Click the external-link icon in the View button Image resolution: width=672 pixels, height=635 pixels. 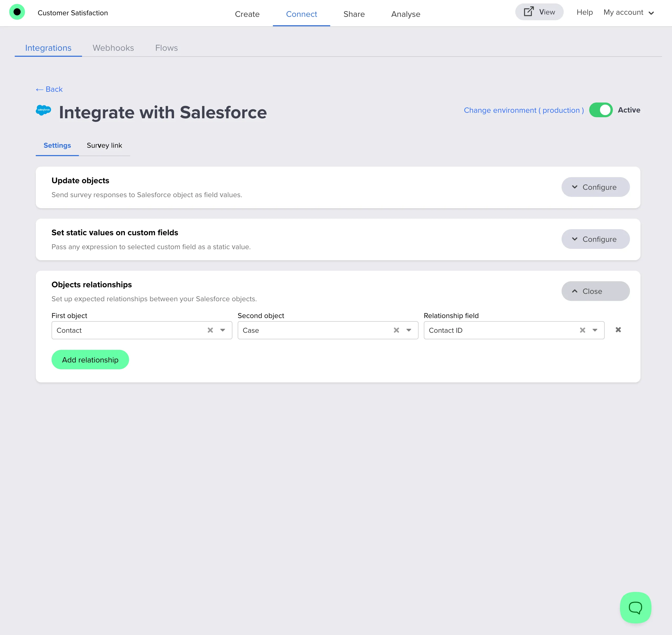point(528,11)
